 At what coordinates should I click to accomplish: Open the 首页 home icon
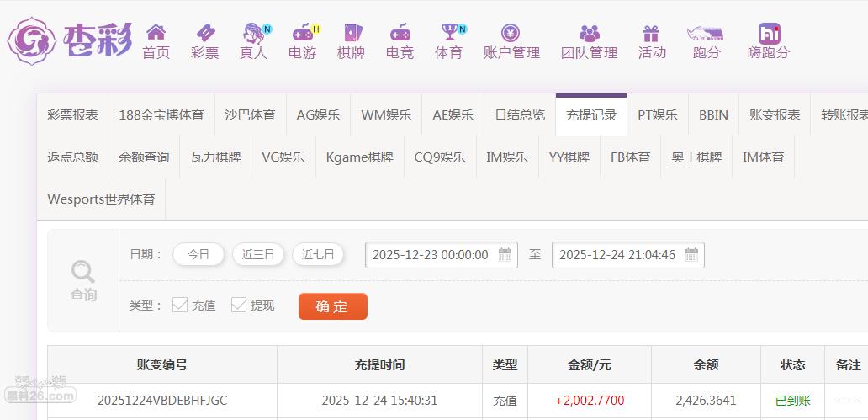[x=156, y=32]
